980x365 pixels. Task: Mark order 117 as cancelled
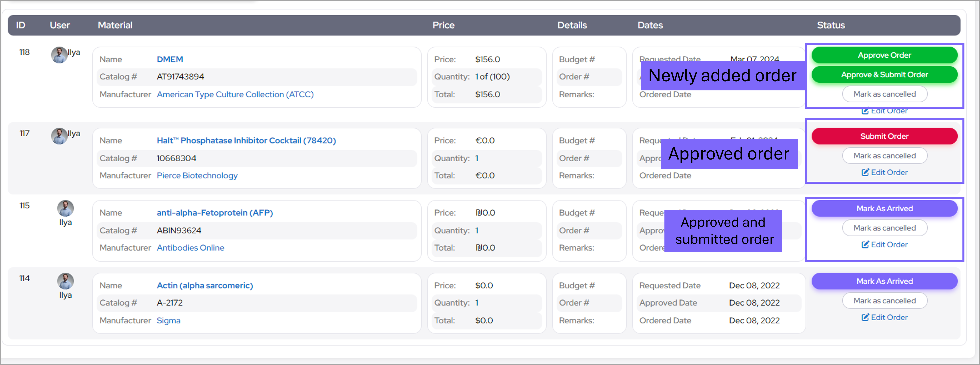click(884, 156)
